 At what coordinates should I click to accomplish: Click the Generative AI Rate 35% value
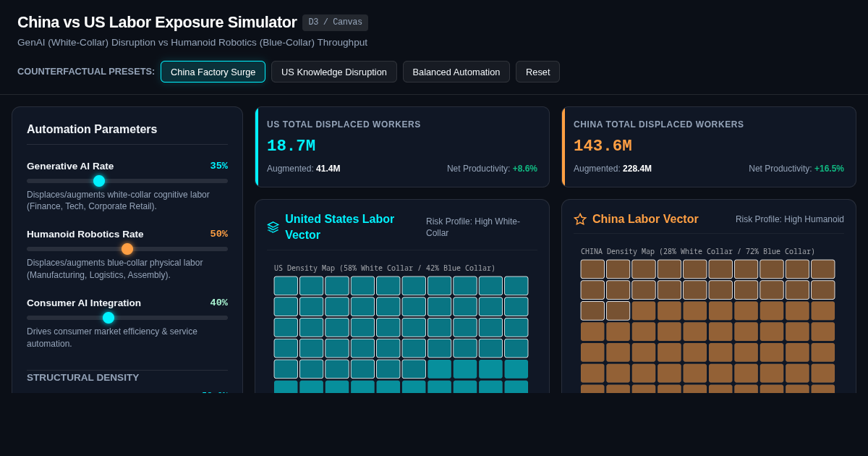tap(219, 166)
